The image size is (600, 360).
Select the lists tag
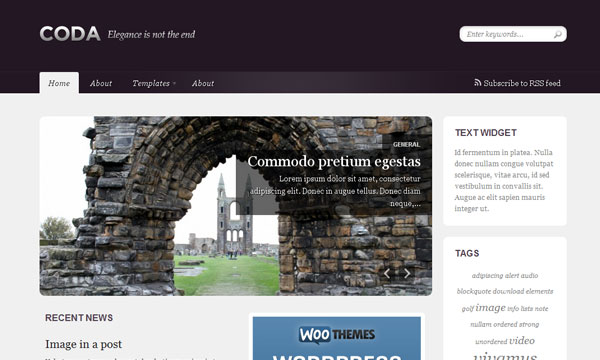point(527,308)
